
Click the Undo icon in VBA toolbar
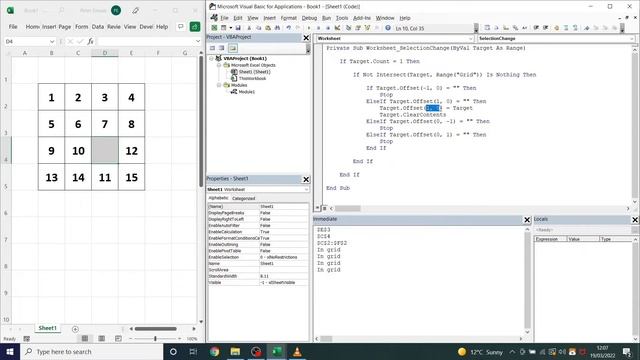click(x=288, y=28)
